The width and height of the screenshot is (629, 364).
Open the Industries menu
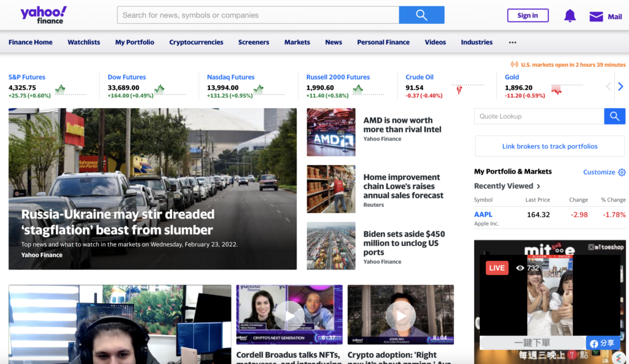click(477, 42)
